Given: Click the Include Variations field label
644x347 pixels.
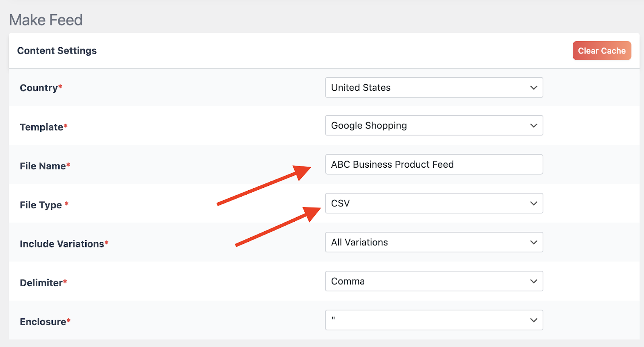Looking at the screenshot, I should (64, 244).
